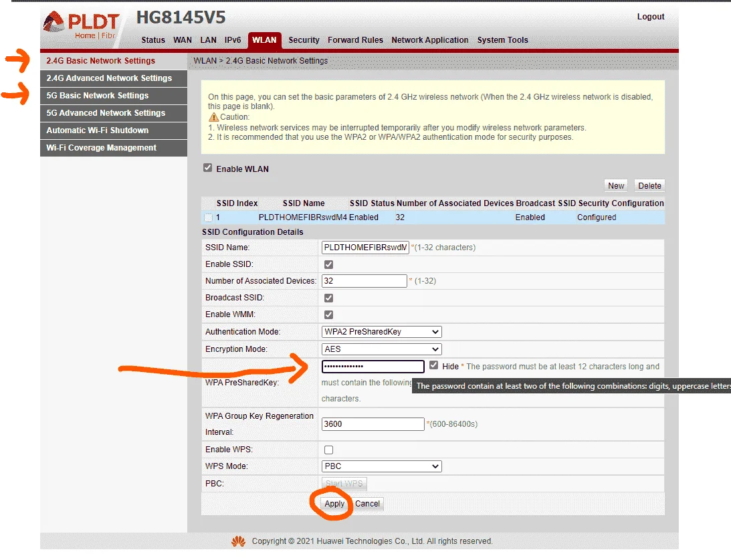
Task: Click the Configured security status cell
Action: [x=597, y=217]
